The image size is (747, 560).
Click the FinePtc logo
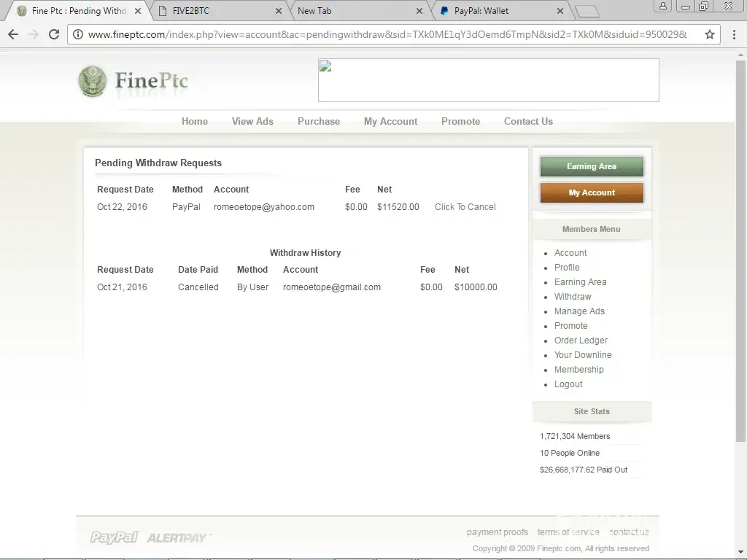[x=133, y=81]
